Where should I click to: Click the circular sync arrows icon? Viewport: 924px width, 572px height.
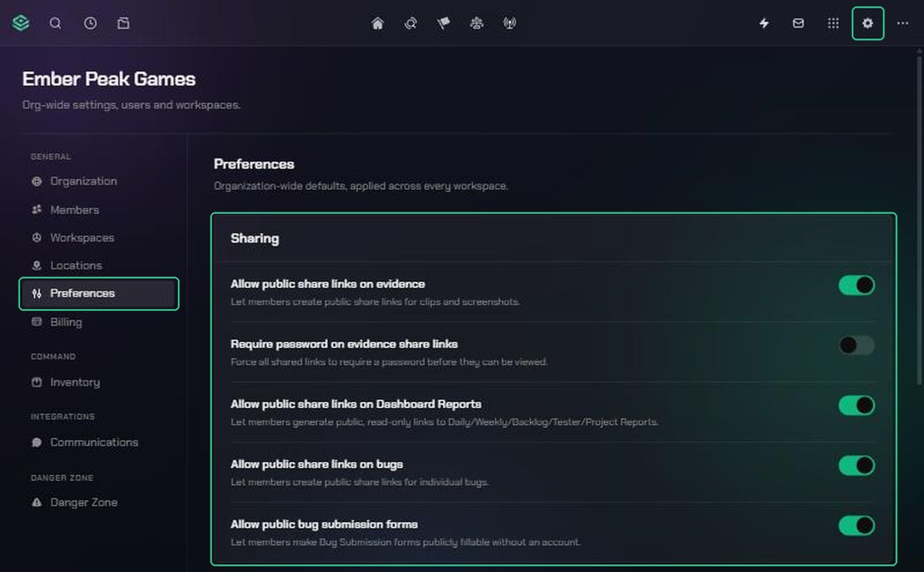click(x=410, y=23)
